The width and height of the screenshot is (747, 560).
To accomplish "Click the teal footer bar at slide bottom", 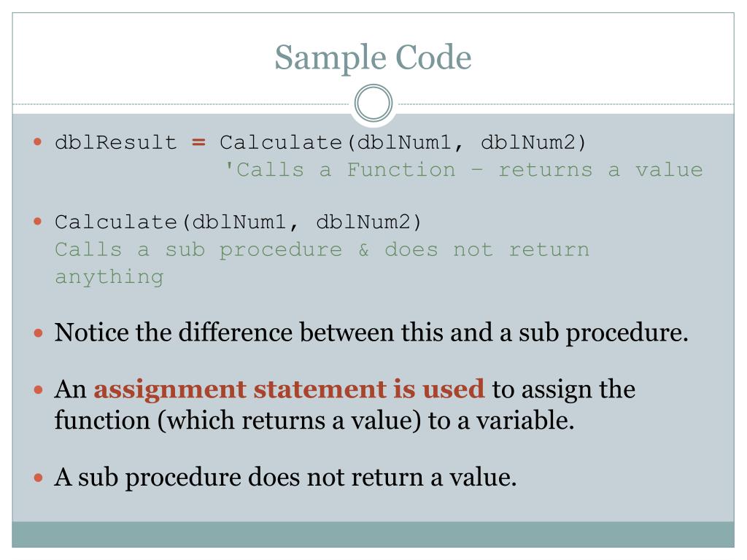I will (373, 534).
